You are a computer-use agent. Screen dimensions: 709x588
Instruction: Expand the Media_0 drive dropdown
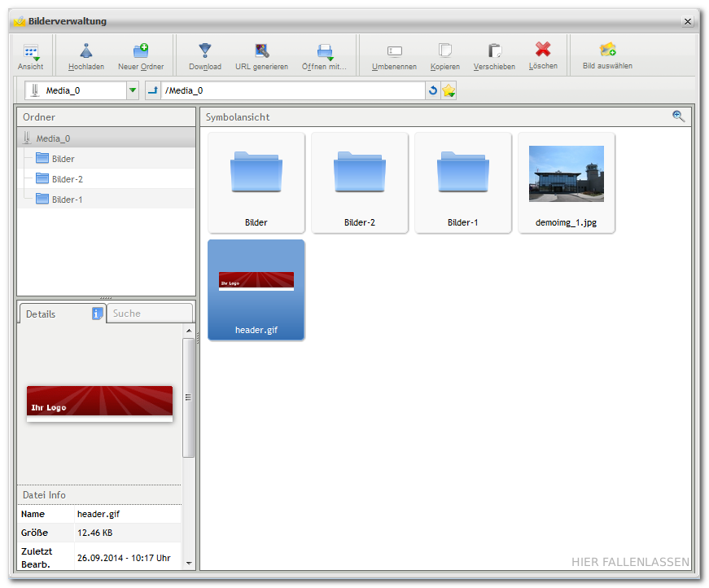coord(133,90)
